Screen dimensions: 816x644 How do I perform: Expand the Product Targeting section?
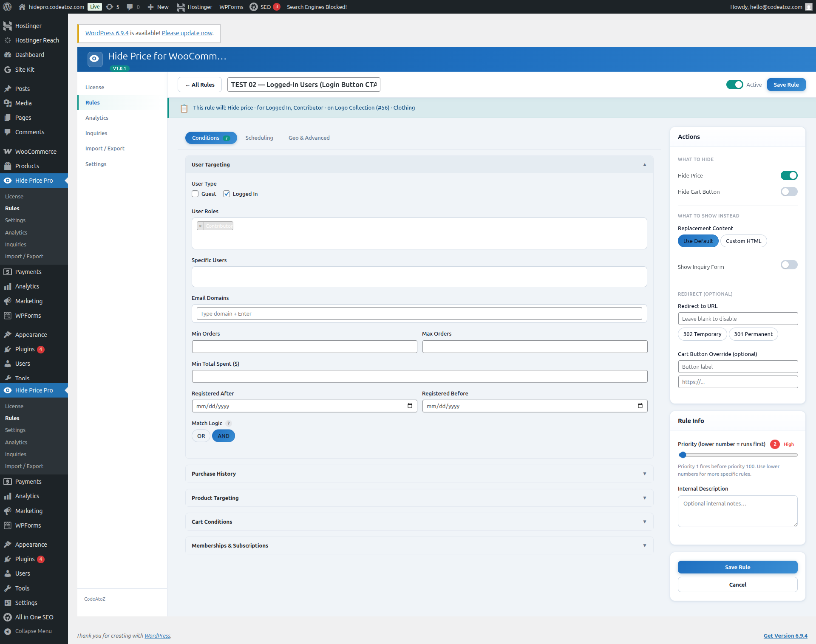(419, 498)
